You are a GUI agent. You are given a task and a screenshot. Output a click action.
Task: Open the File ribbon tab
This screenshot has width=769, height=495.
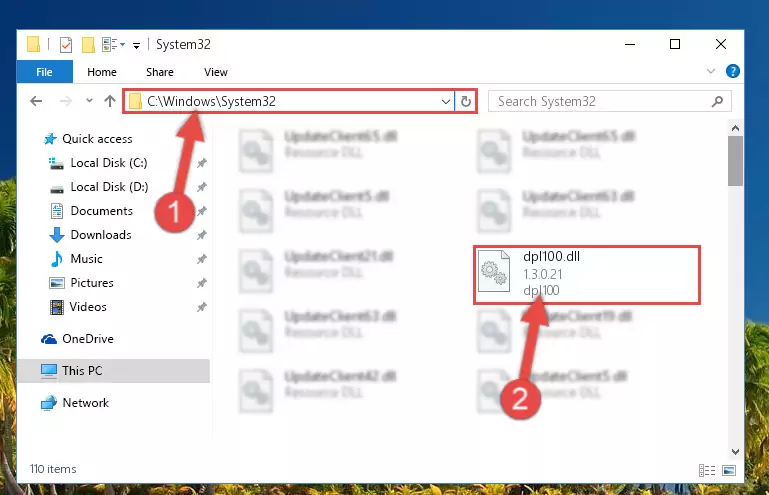coord(44,72)
